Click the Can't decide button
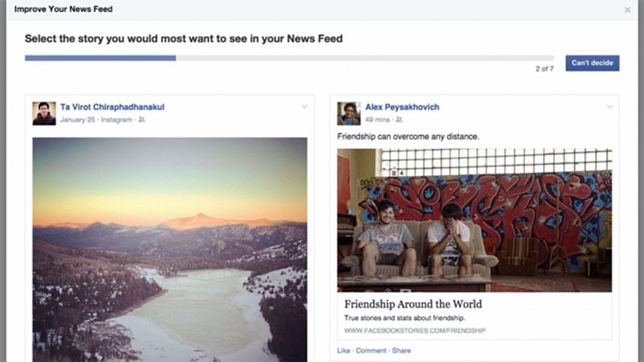 [x=592, y=64]
